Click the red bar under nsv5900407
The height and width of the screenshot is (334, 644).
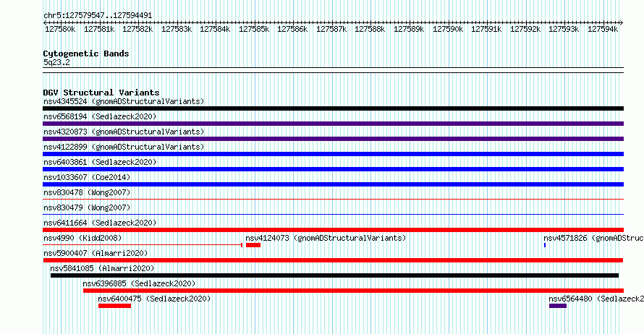coord(333,260)
